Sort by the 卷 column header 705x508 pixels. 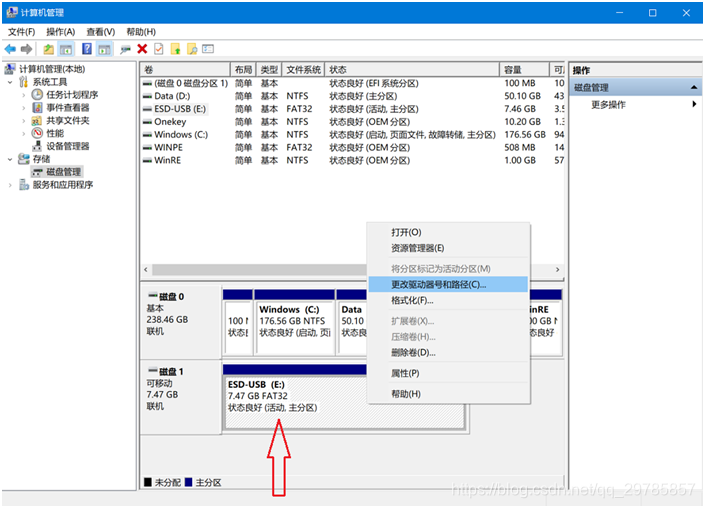point(185,70)
